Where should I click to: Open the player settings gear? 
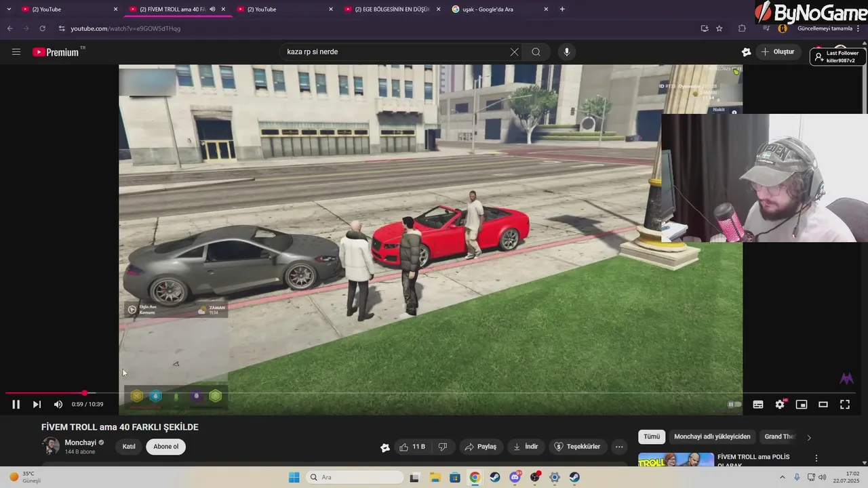point(780,405)
